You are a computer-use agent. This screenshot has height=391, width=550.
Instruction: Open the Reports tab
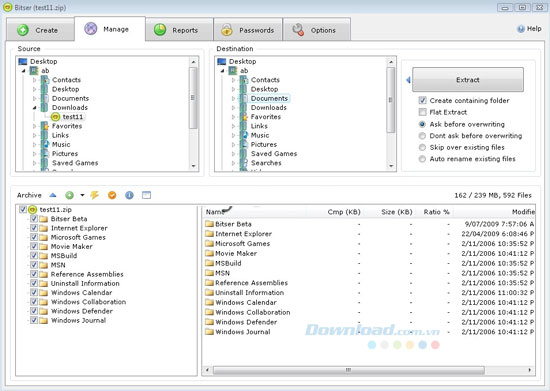(x=179, y=30)
